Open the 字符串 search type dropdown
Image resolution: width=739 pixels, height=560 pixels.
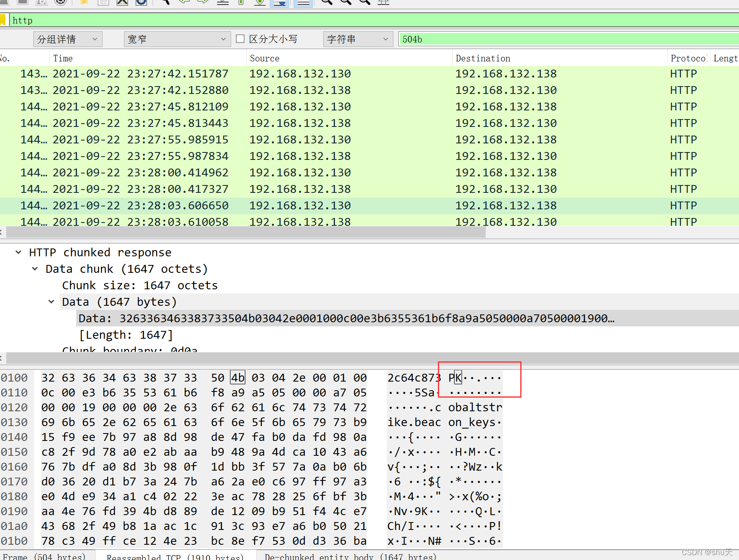coord(358,39)
